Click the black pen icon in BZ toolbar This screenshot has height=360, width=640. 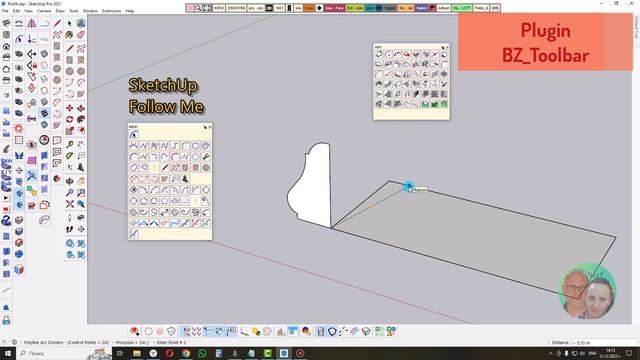tap(164, 168)
